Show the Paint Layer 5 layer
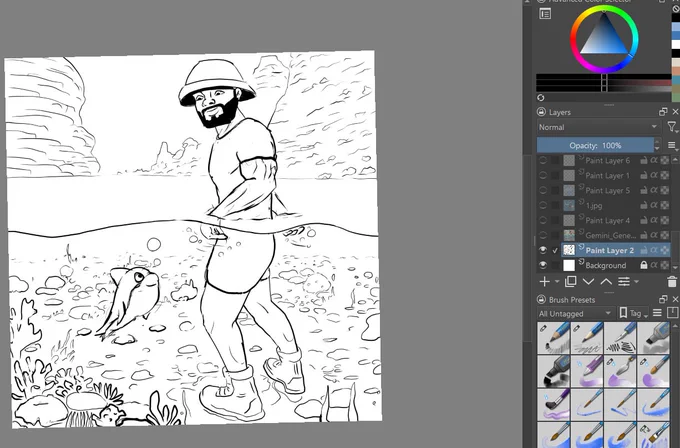Image resolution: width=680 pixels, height=448 pixels. click(543, 190)
